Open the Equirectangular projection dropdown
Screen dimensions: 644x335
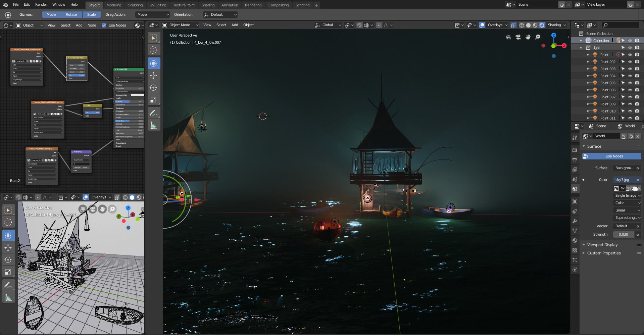pos(627,218)
